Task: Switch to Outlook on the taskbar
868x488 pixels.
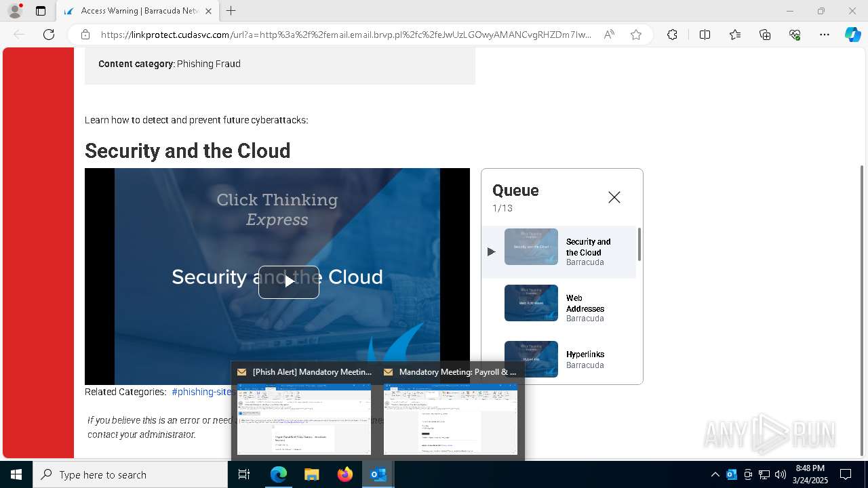Action: coord(378,474)
